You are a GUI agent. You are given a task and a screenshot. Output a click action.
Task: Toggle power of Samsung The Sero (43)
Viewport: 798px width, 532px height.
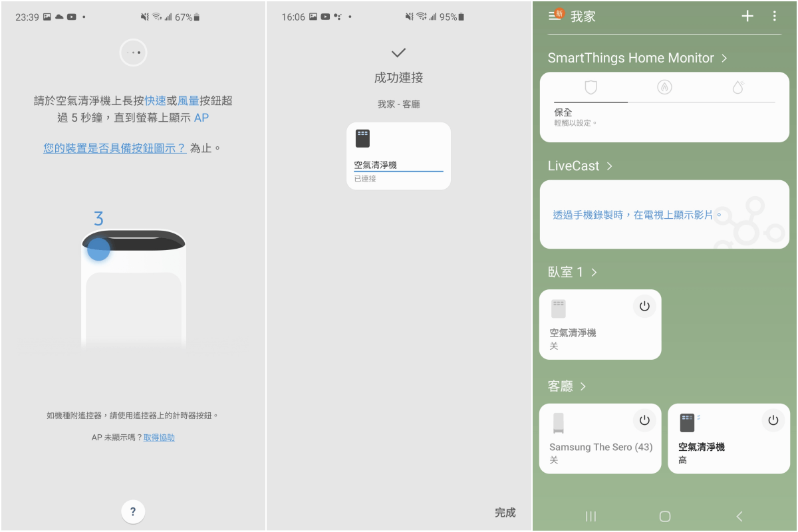pyautogui.click(x=644, y=420)
